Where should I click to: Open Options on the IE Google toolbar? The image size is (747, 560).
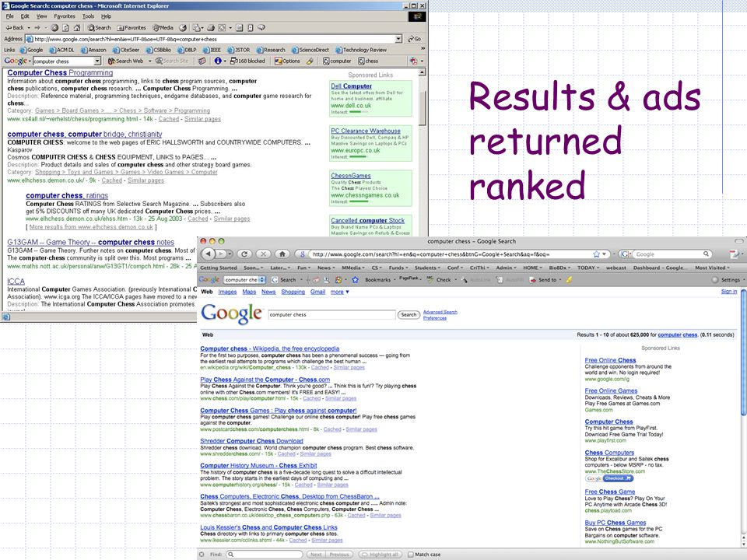coord(287,61)
